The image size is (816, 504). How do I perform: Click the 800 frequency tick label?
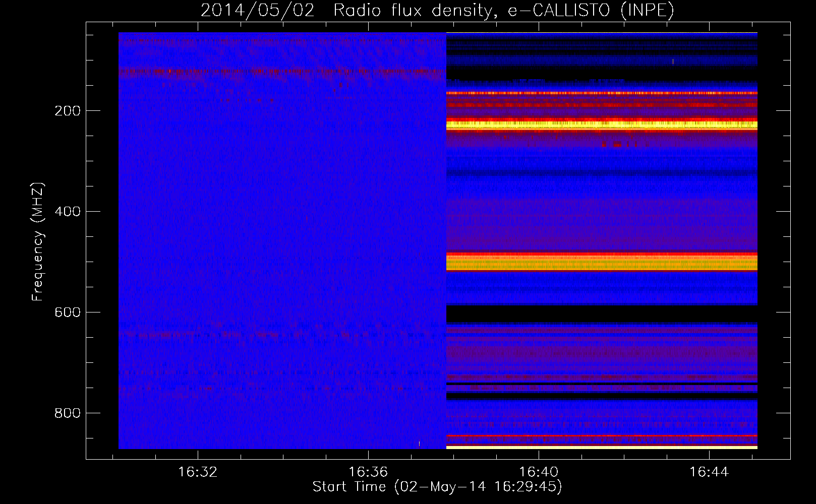[68, 413]
